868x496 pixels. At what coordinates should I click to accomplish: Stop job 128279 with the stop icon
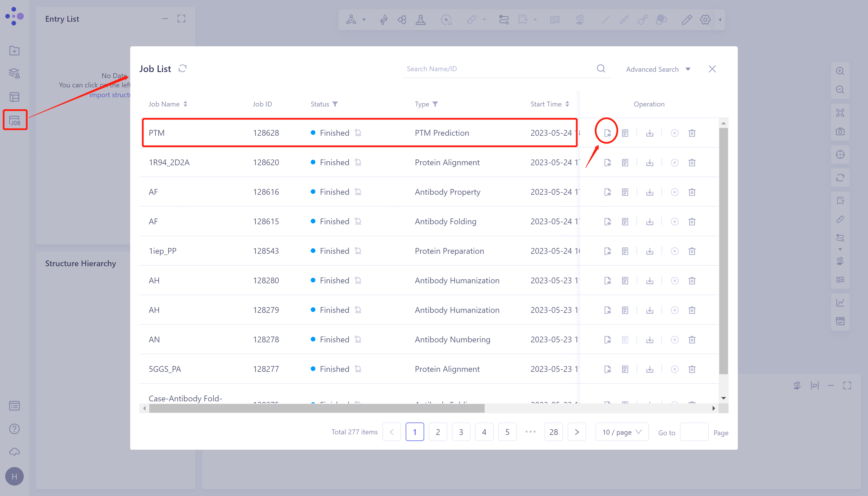pyautogui.click(x=674, y=310)
